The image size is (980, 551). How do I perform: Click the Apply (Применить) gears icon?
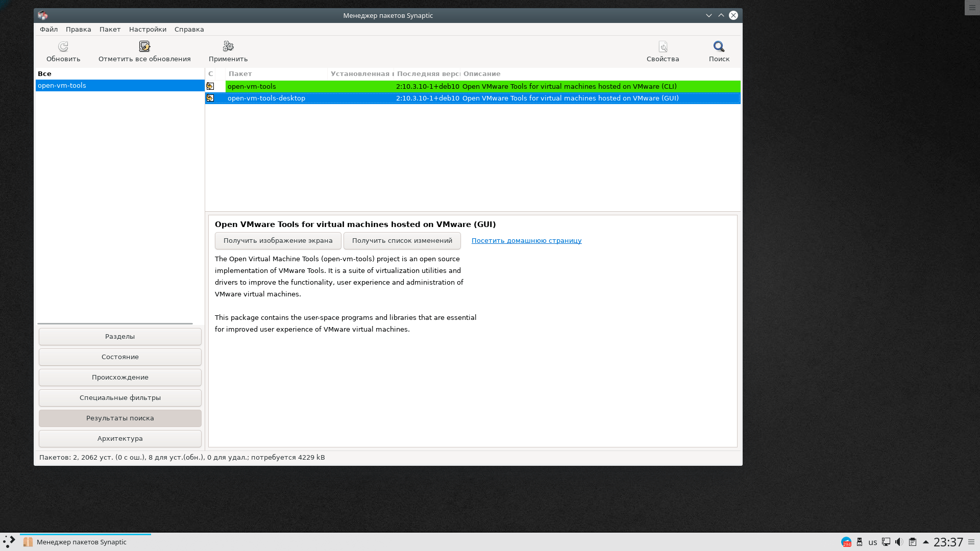[x=228, y=47]
